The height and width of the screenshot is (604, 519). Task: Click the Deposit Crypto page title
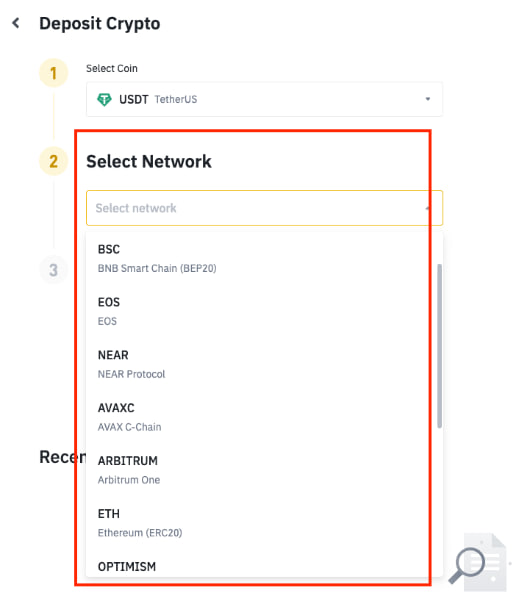pos(100,23)
